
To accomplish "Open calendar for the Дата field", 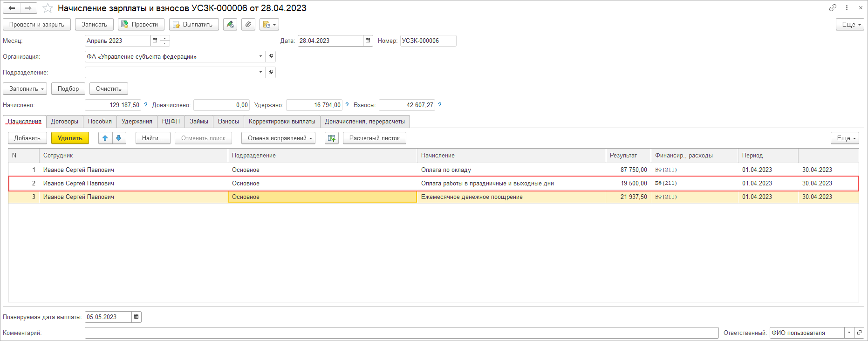I will tap(368, 41).
